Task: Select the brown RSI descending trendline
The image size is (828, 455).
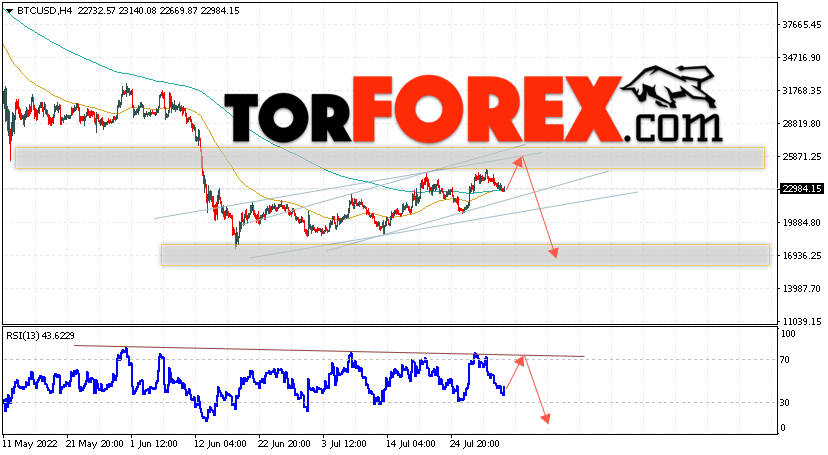Action: point(329,351)
